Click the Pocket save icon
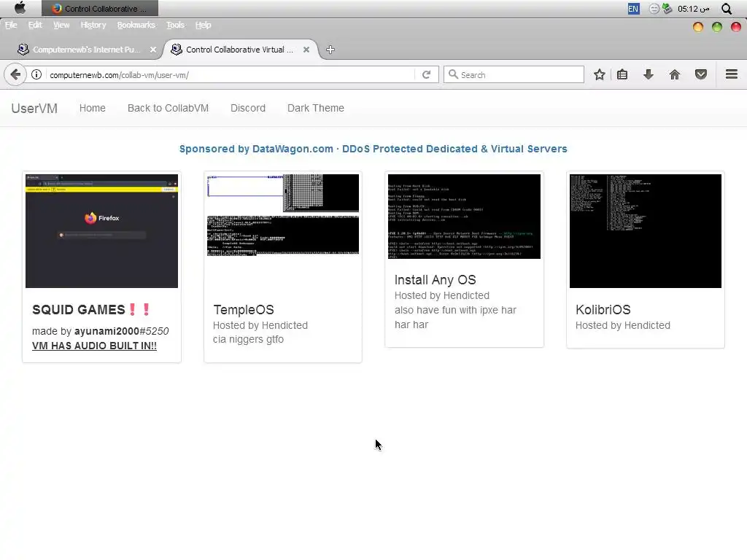This screenshot has width=747, height=560. point(701,74)
